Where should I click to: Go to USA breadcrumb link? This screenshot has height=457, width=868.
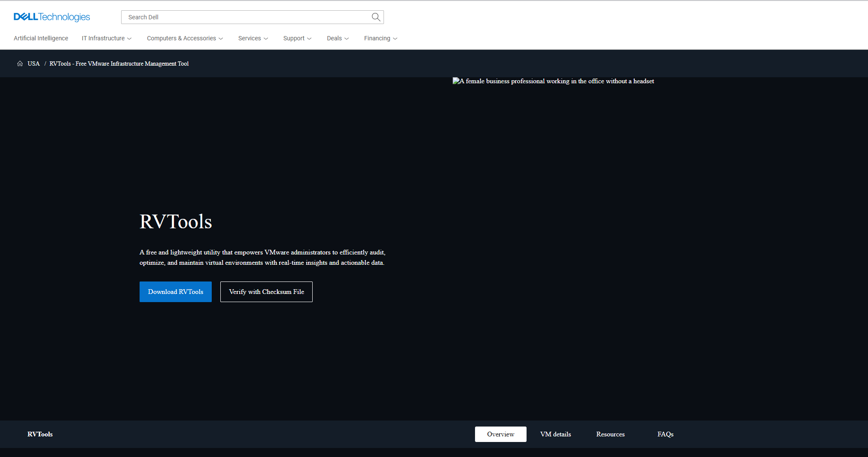coord(34,64)
